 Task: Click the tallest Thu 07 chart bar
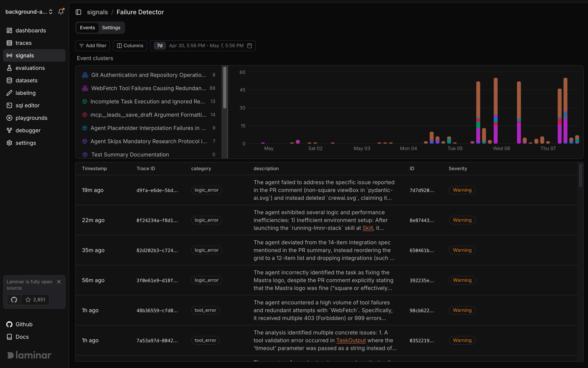(x=565, y=111)
